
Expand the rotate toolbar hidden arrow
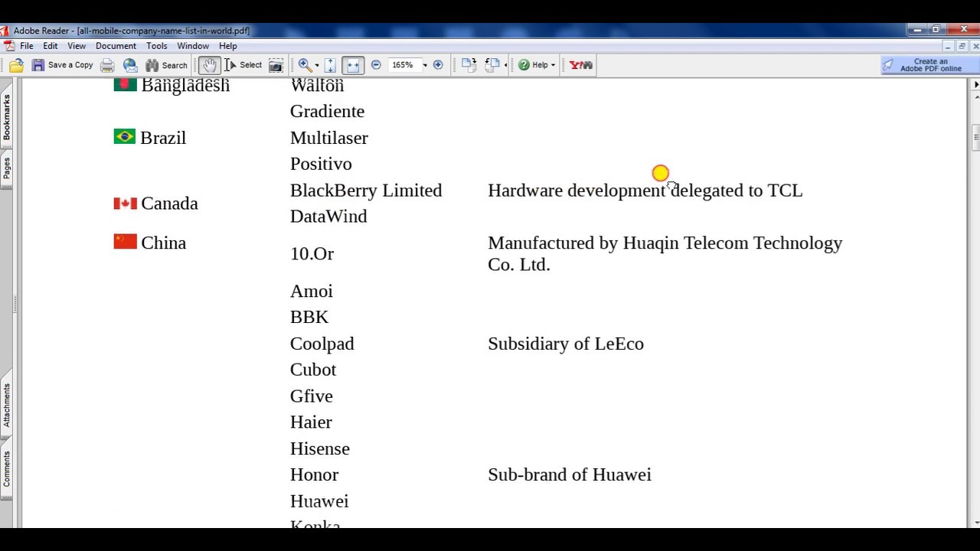point(505,65)
